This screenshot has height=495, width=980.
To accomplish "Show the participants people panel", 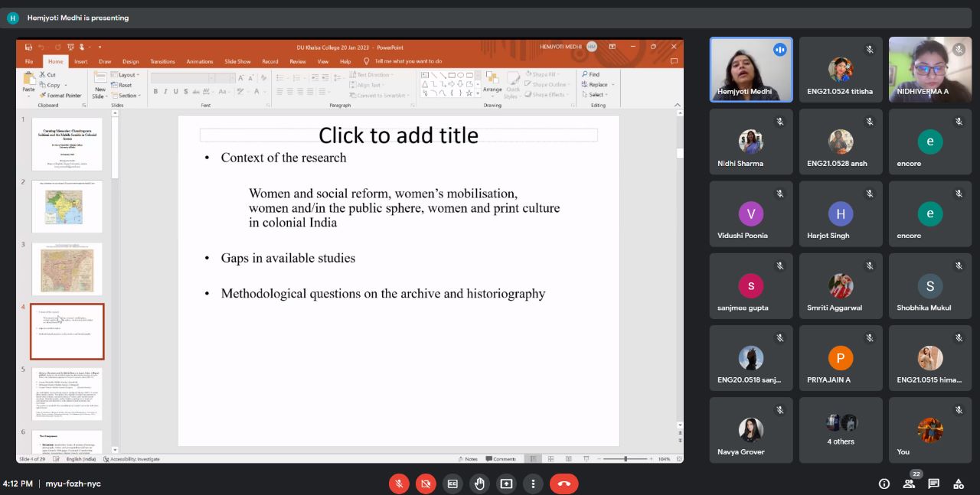I will [909, 484].
